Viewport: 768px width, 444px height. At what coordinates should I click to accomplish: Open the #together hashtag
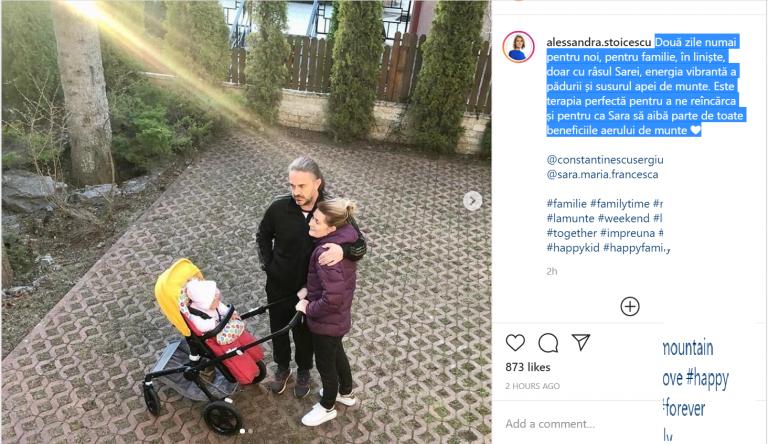(x=572, y=233)
